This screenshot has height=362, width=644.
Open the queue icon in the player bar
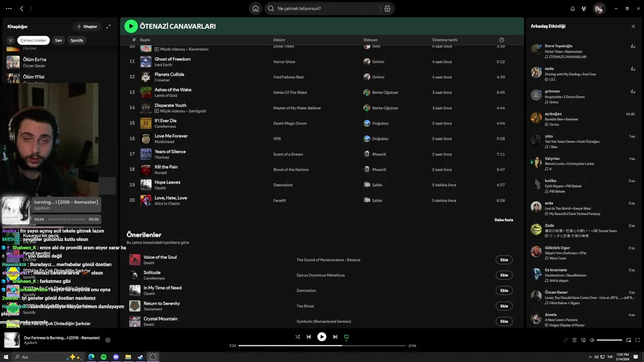point(574,340)
